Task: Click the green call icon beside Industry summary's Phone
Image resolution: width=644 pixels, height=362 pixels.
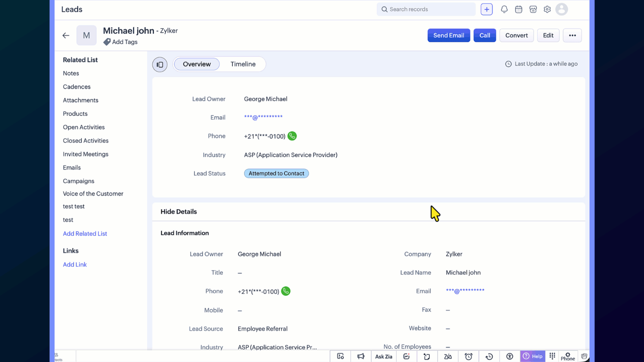Action: pos(292,136)
